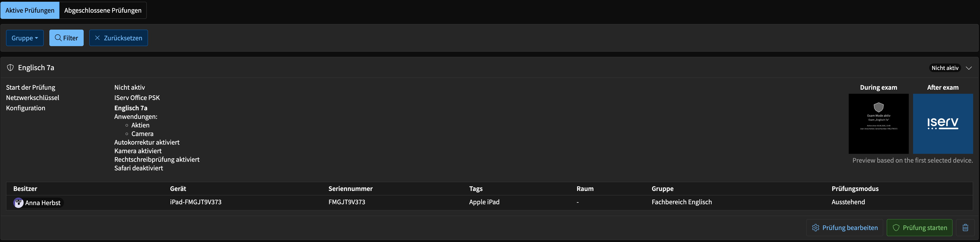This screenshot has width=980, height=242.
Task: Click the shield icon in Prüfung starten
Action: coord(896,228)
